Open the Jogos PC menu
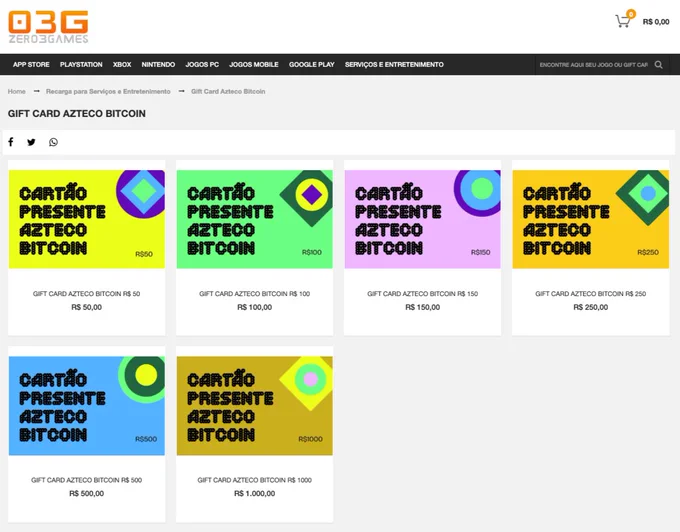Viewport: 680px width, 532px height. 202,65
